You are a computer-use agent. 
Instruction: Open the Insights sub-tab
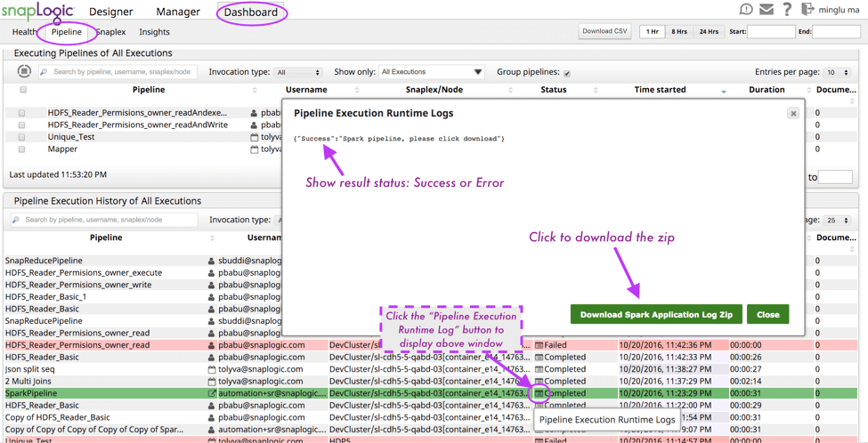pos(154,32)
